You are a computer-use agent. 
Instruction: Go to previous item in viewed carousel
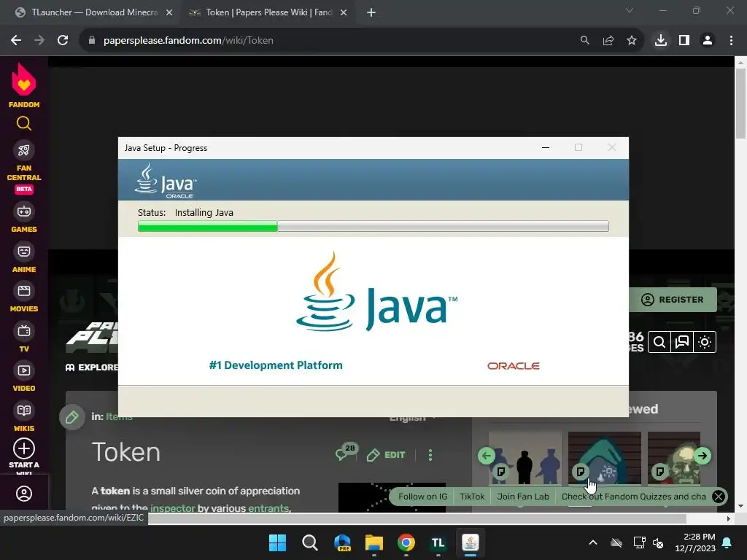click(x=487, y=456)
